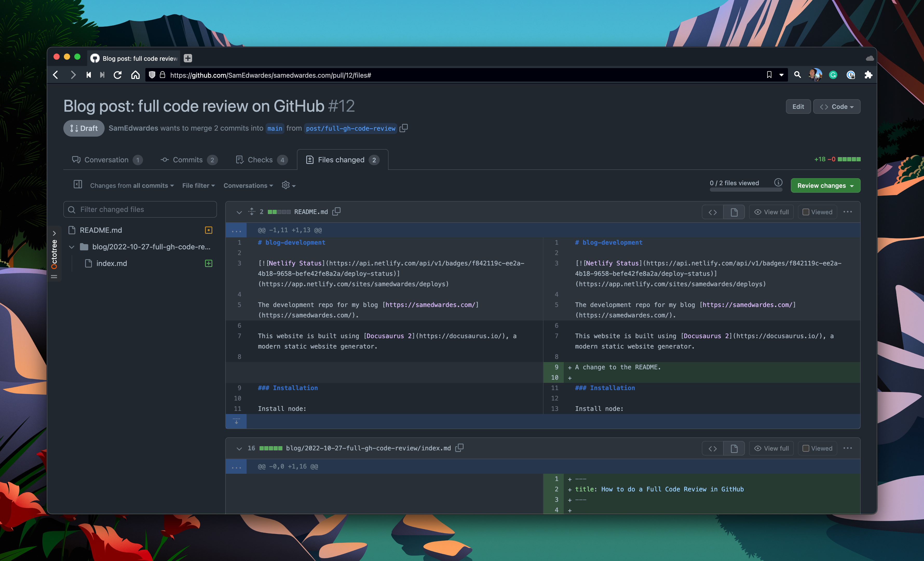Copy the post/full-gh-code-review branch name

404,128
